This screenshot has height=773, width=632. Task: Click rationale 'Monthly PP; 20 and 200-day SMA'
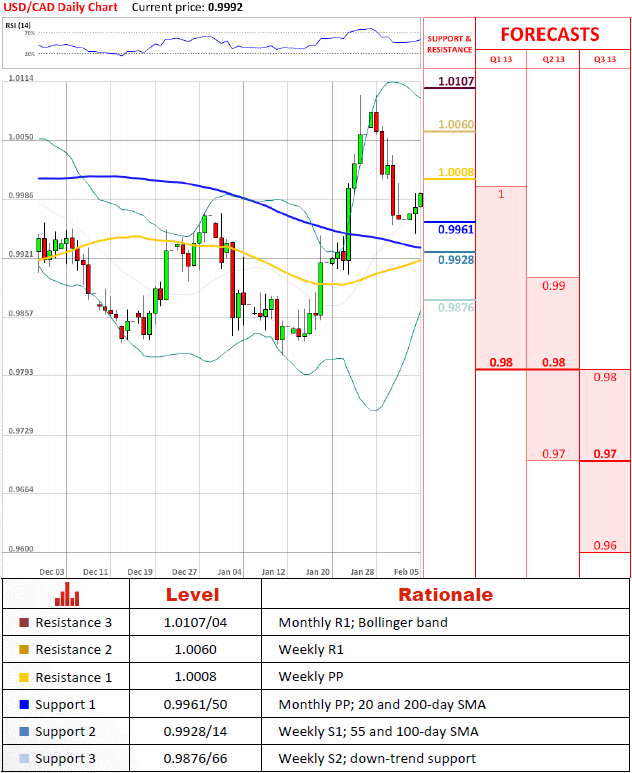382,704
